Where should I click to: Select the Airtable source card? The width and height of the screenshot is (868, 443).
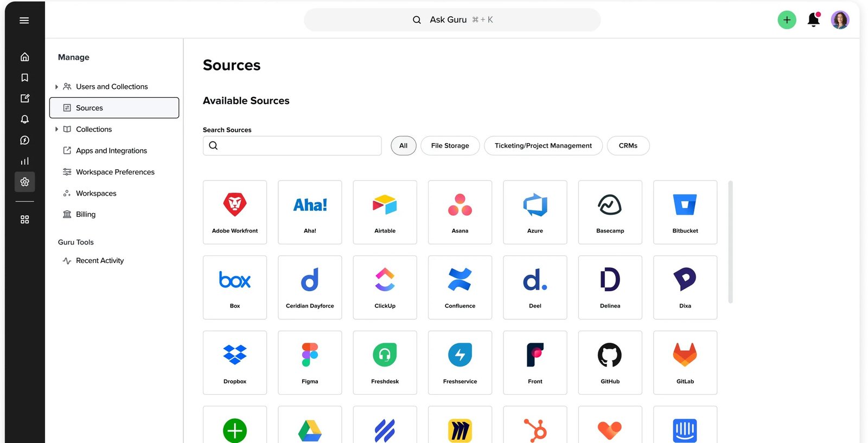point(385,212)
